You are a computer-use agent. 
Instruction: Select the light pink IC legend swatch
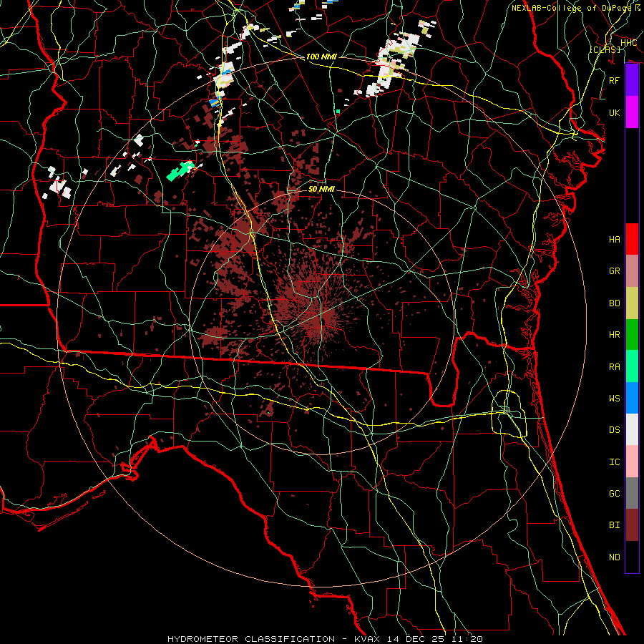[x=632, y=462]
